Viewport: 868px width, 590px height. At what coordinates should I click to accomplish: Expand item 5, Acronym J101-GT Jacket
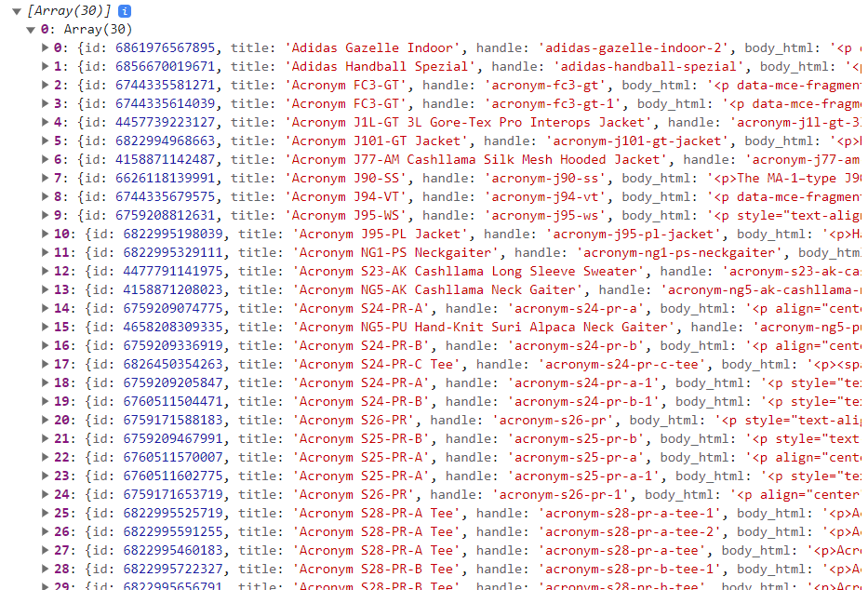[x=46, y=141]
